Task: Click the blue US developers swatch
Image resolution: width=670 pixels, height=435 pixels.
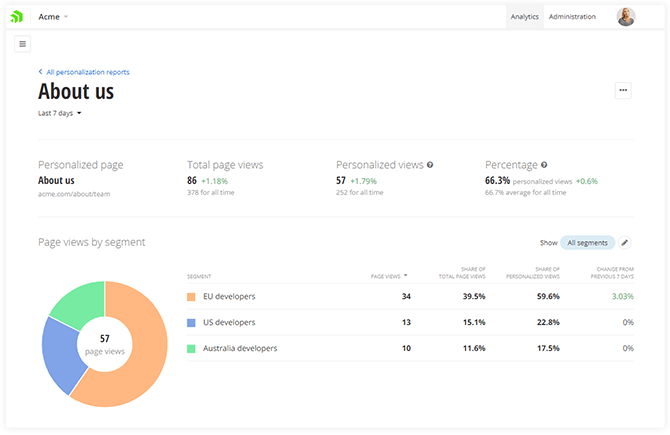Action: click(192, 322)
